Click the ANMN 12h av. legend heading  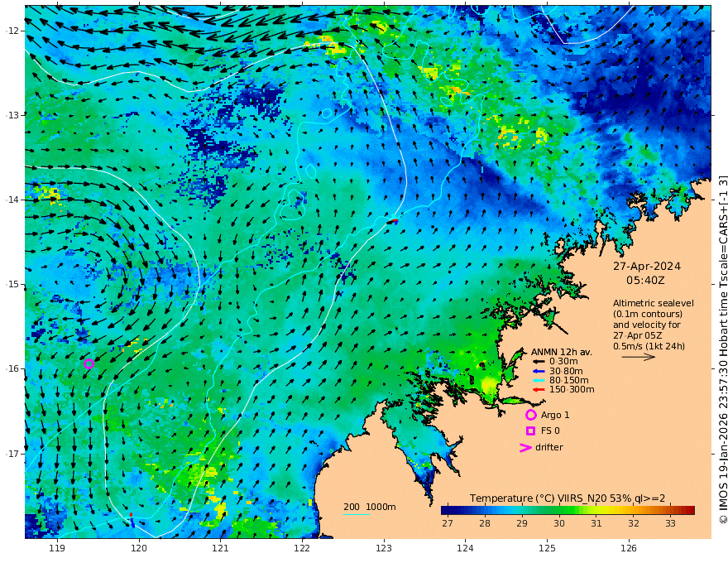click(562, 352)
